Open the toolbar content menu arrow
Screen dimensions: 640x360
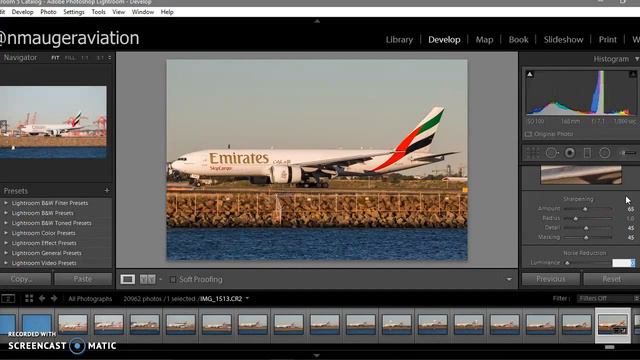coord(509,280)
